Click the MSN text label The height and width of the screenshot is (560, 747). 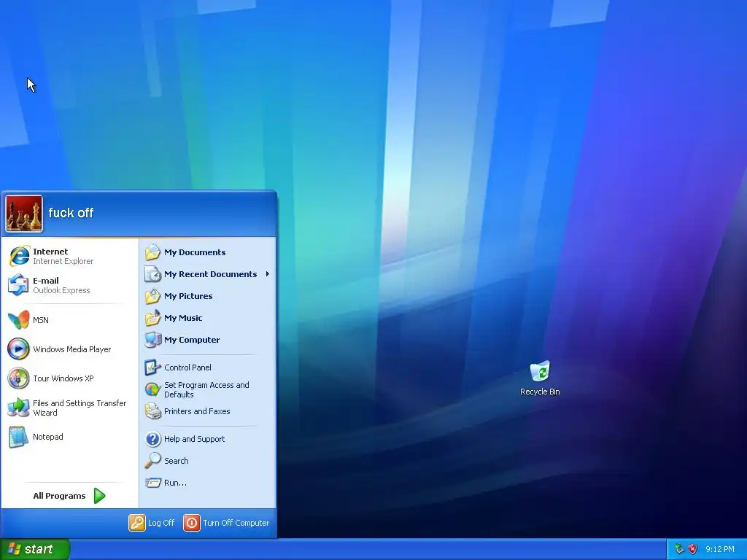coord(41,320)
